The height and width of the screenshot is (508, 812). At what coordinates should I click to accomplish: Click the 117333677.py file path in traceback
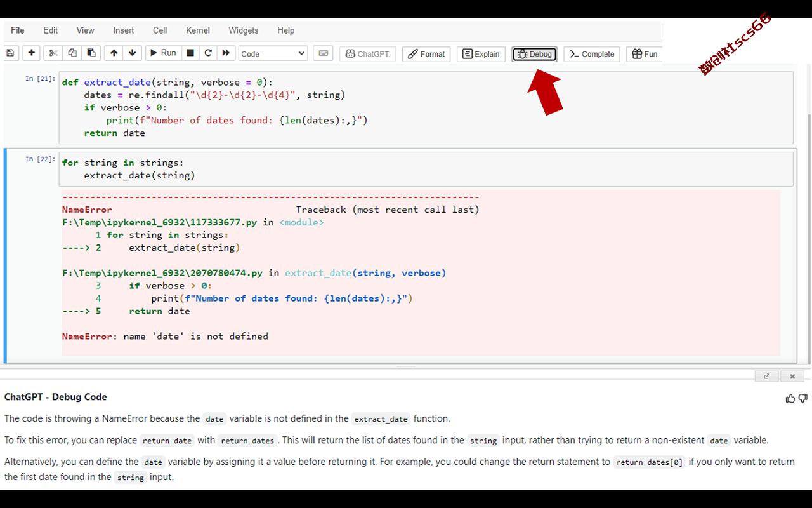159,222
